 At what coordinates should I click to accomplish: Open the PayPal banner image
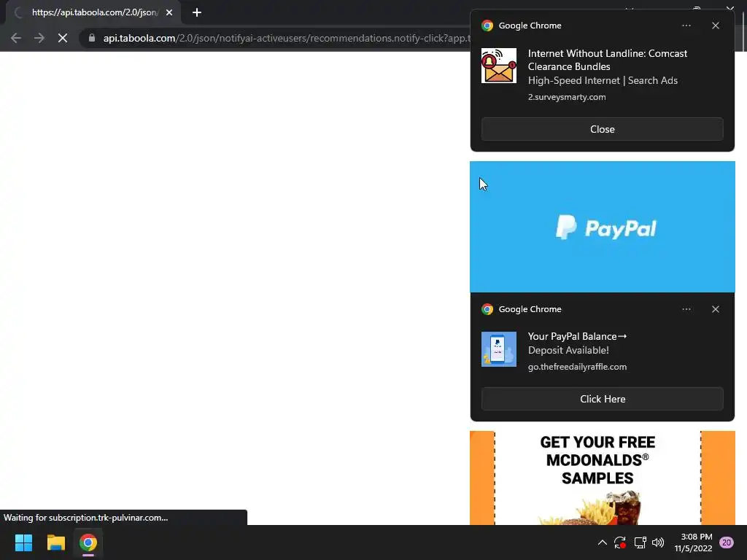pos(602,227)
